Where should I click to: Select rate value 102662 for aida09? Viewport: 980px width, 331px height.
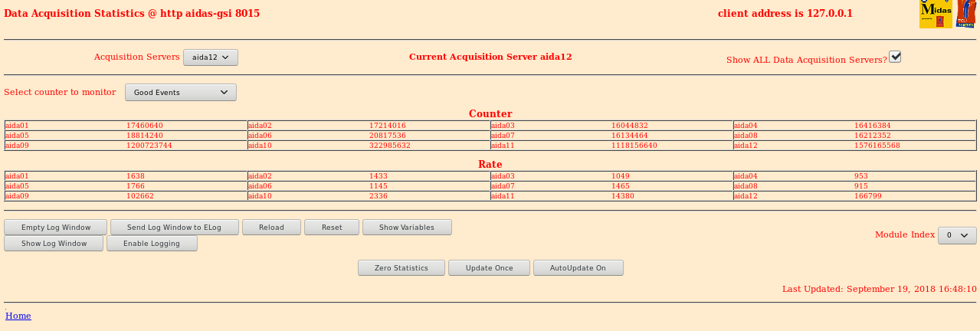tap(140, 196)
